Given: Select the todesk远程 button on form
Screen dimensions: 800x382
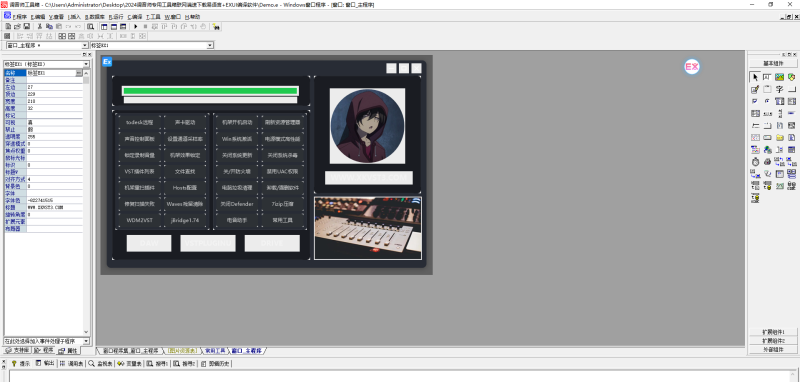Looking at the screenshot, I should pos(139,122).
